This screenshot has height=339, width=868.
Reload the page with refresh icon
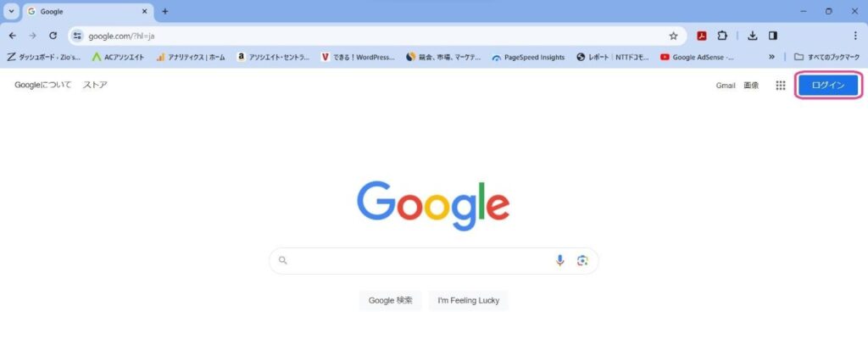[x=53, y=36]
